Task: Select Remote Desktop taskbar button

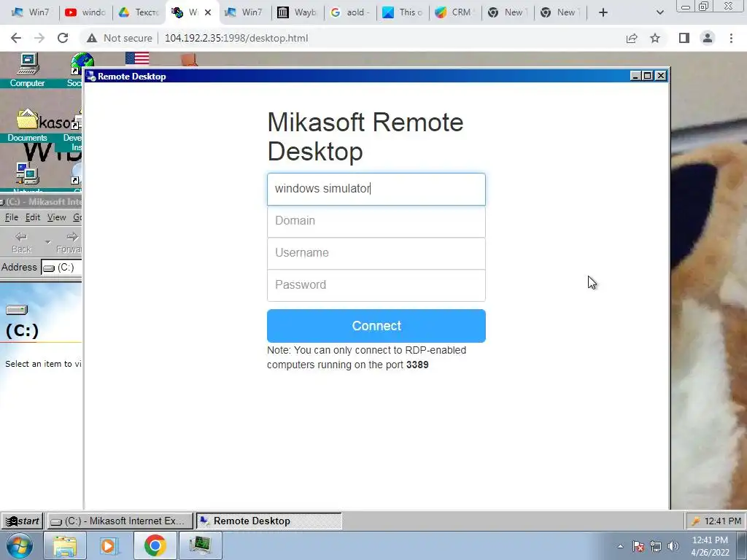Action: pos(269,521)
